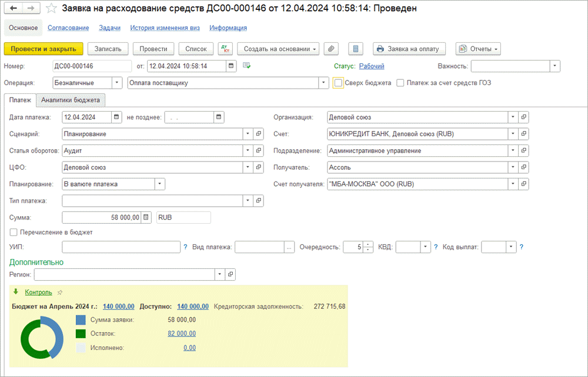
Task: Click the star favorite icon in title
Action: point(52,9)
